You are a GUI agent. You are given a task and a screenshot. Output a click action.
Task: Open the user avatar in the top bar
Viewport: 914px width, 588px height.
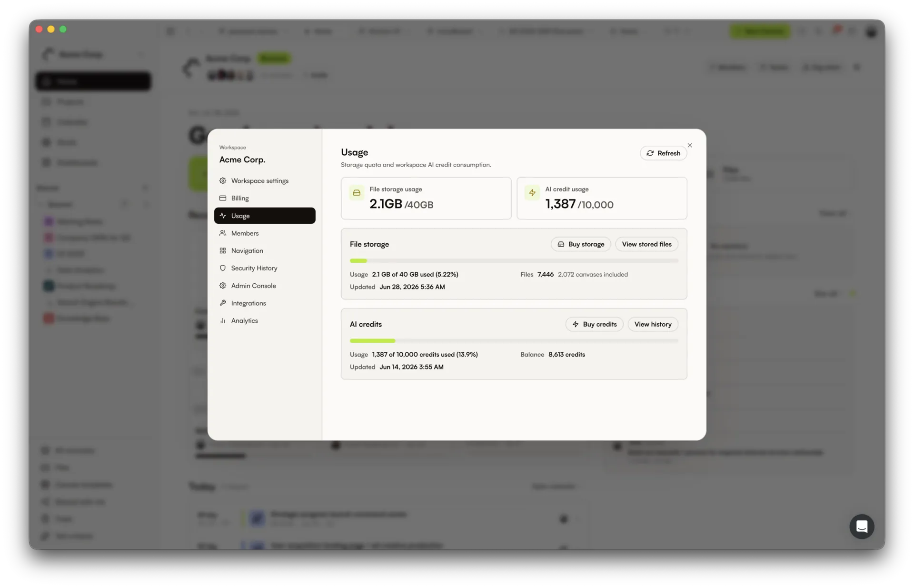871,32
